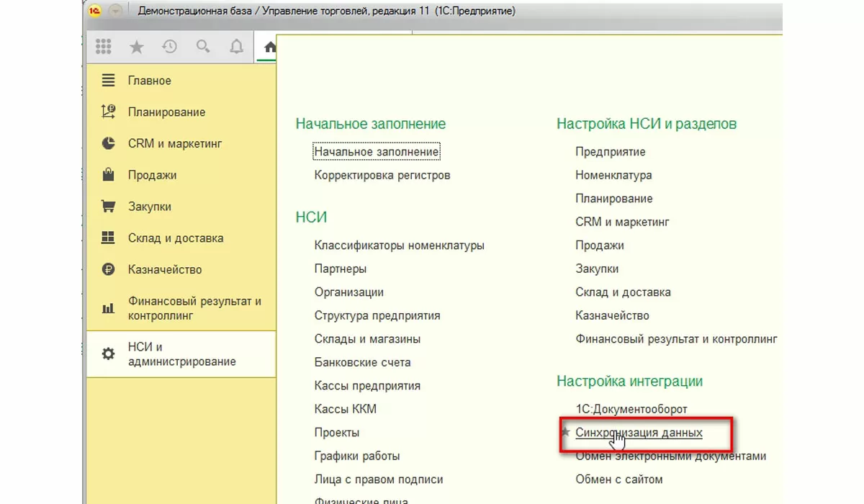The image size is (864, 504).
Task: Open the Закупки section
Action: [x=181, y=207]
